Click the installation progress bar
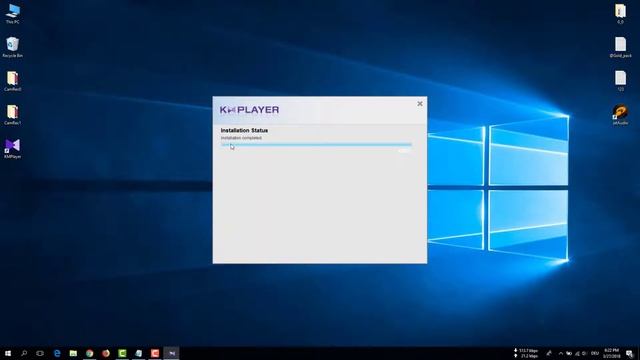Image resolution: width=640 pixels, height=360 pixels. (316, 144)
